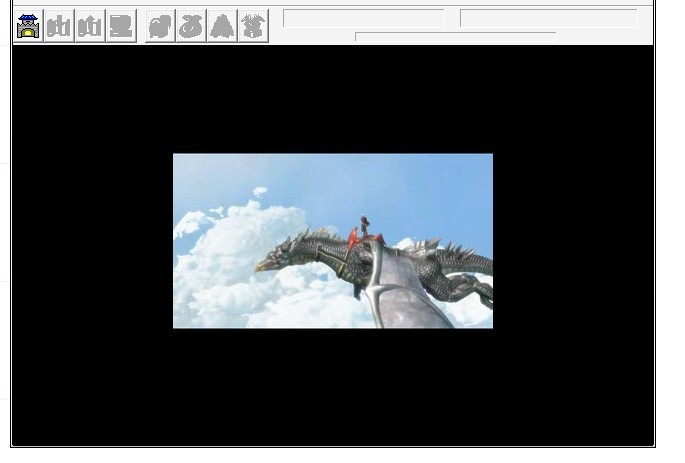Click the grayed-out fist icon in the toolbar
Image resolution: width=685 pixels, height=463 pixels.
tap(160, 26)
